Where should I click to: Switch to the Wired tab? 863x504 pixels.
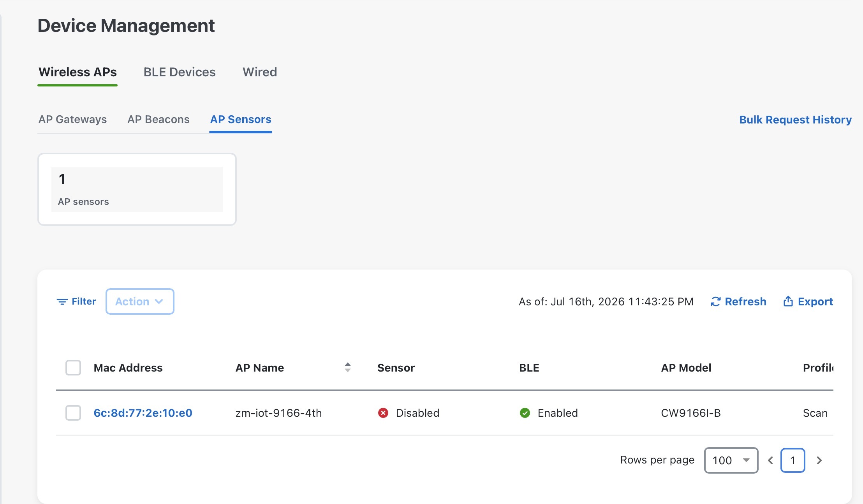coord(260,72)
